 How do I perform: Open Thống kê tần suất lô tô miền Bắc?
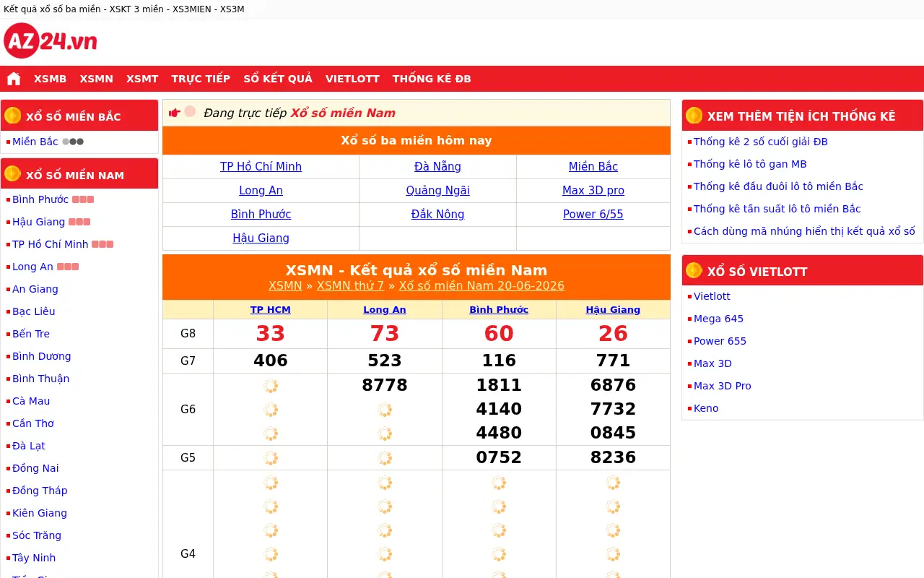(777, 209)
